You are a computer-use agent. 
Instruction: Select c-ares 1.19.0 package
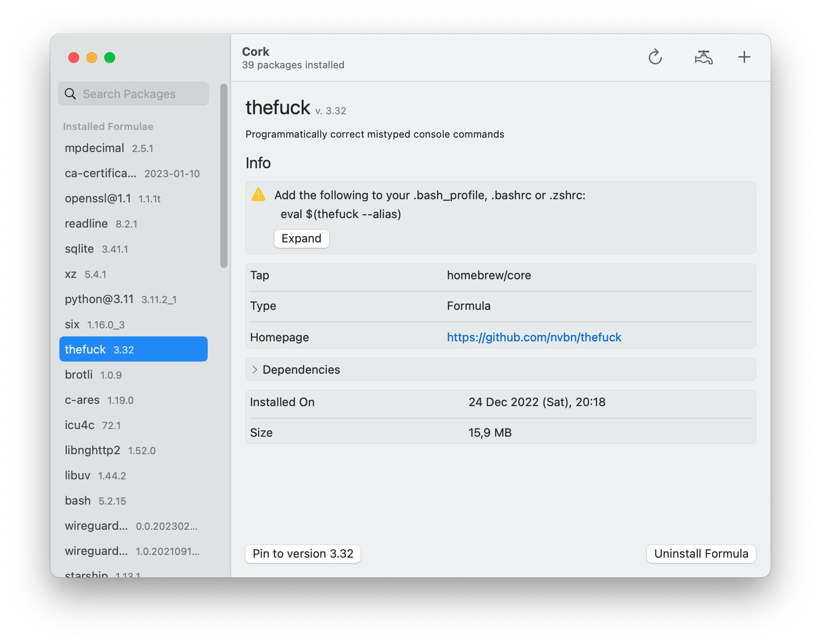point(134,400)
